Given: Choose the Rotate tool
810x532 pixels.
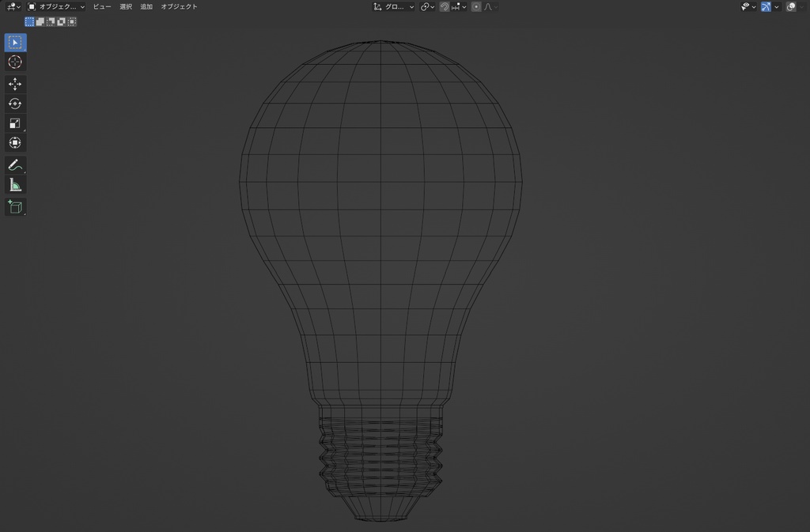Looking at the screenshot, I should [x=14, y=103].
